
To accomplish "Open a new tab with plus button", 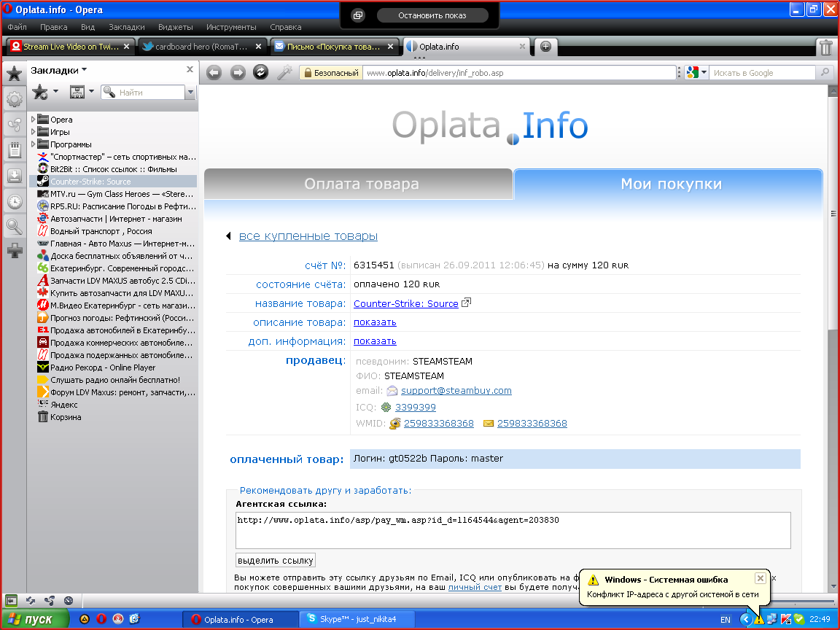I will coord(545,47).
